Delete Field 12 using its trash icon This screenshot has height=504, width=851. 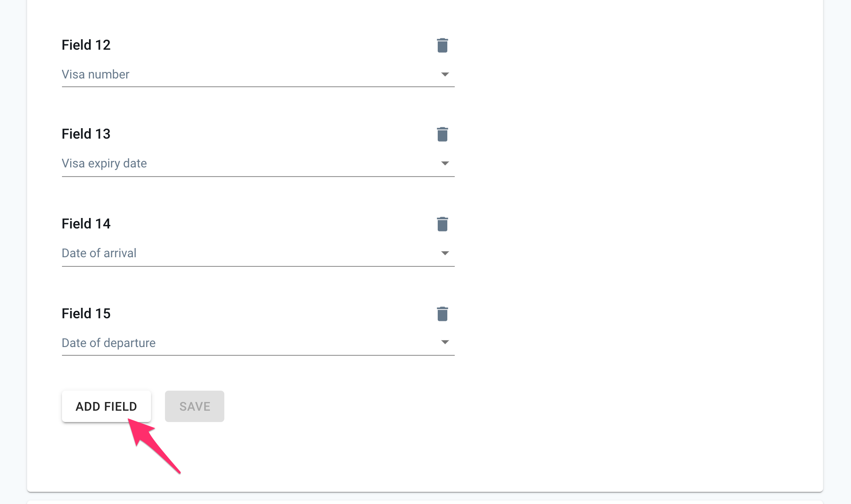coord(443,45)
